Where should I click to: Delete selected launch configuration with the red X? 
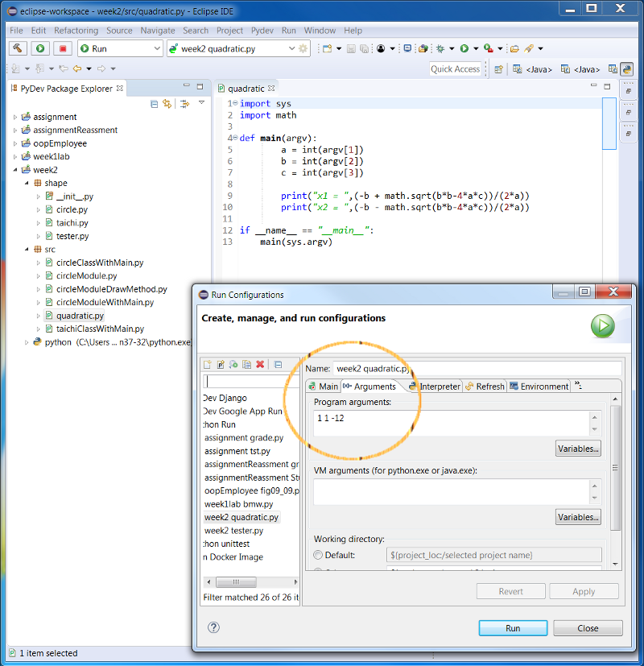pos(260,365)
